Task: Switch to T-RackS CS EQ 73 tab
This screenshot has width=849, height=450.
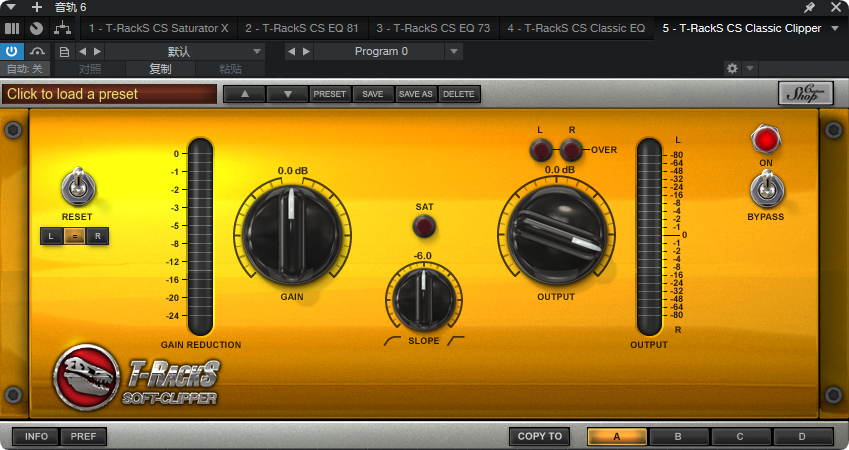Action: (x=433, y=28)
